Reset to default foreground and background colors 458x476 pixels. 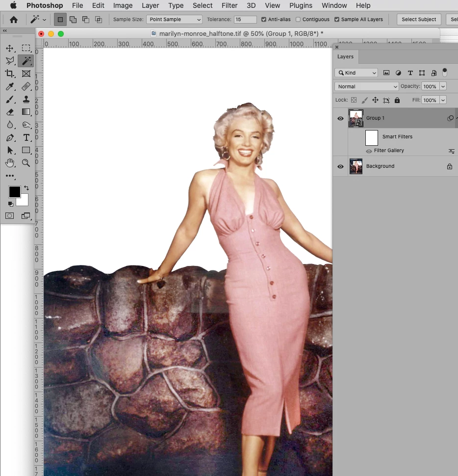(x=11, y=204)
